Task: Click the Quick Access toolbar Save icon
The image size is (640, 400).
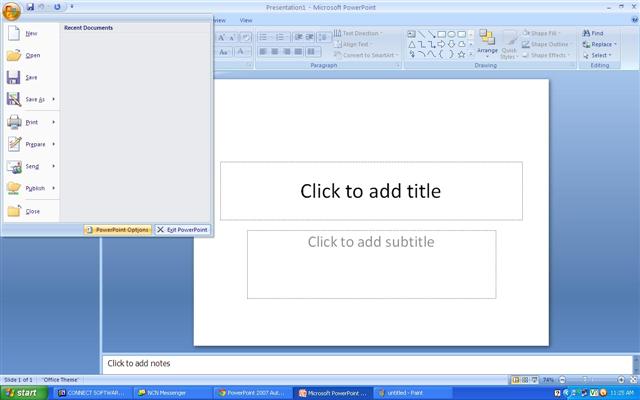Action: click(31, 6)
